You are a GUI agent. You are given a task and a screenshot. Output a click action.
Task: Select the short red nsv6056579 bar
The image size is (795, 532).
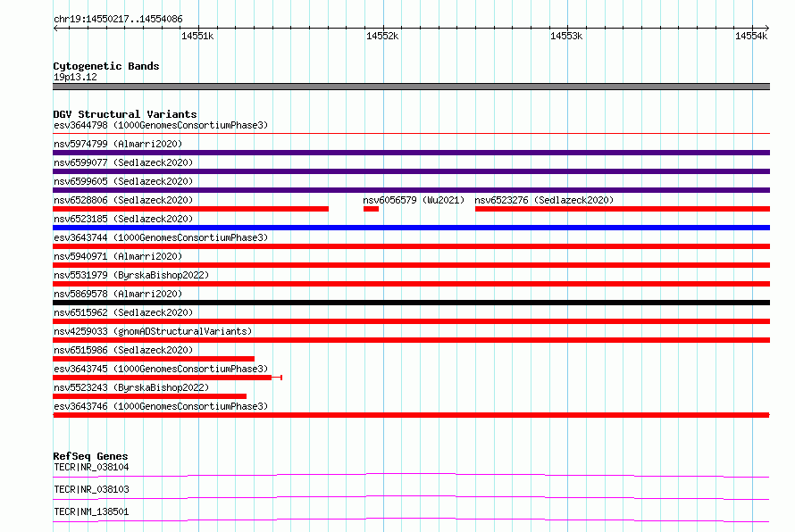372,209
